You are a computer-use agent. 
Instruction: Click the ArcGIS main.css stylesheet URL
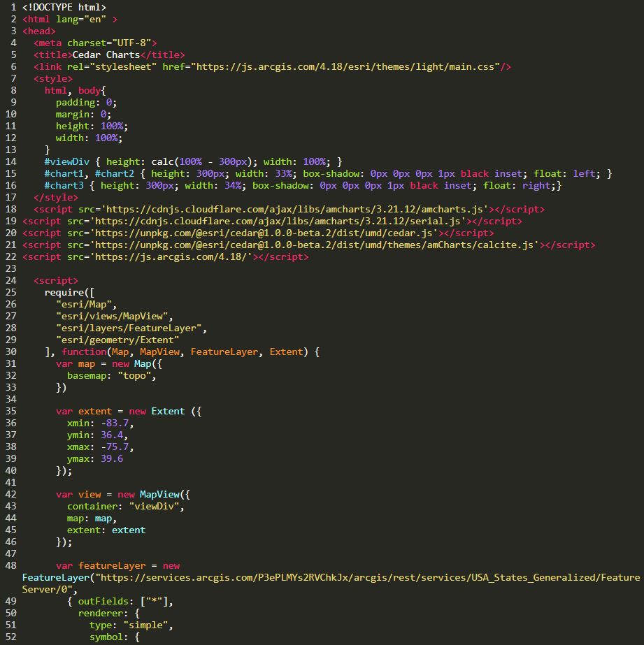[x=348, y=67]
